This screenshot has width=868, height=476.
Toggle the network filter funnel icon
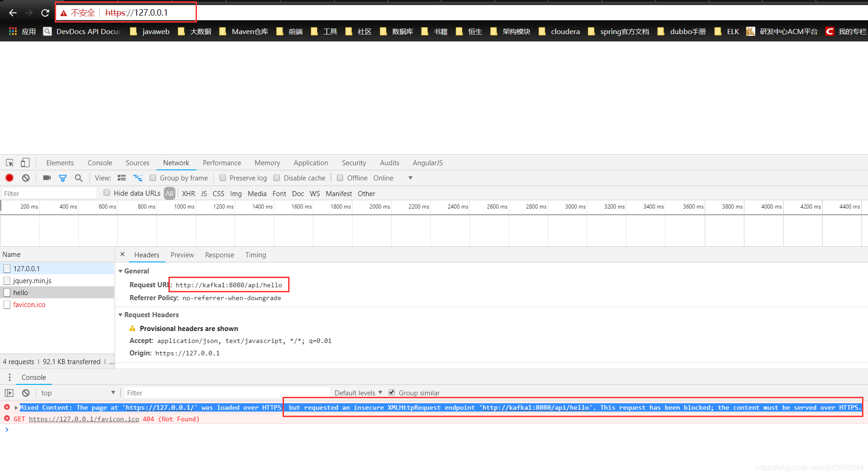coord(63,178)
